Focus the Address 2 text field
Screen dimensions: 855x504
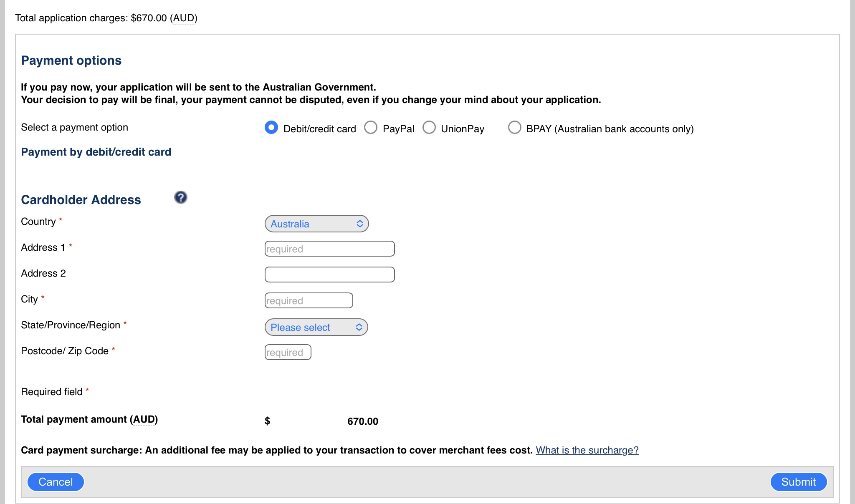(x=330, y=275)
